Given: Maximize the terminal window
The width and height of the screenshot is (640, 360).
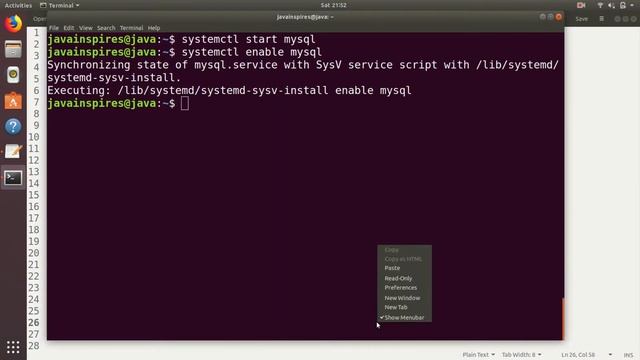Looking at the screenshot, I should pyautogui.click(x=550, y=17).
